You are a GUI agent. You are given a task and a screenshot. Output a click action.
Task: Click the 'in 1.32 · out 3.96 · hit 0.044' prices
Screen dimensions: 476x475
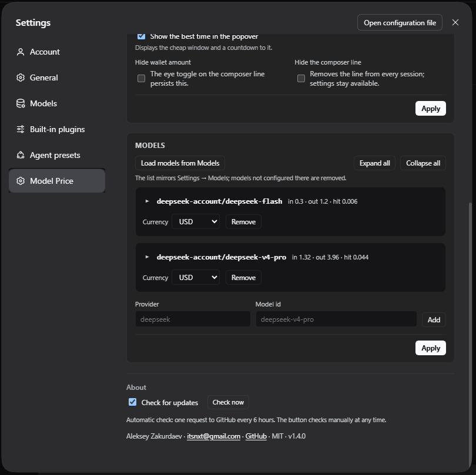(330, 257)
